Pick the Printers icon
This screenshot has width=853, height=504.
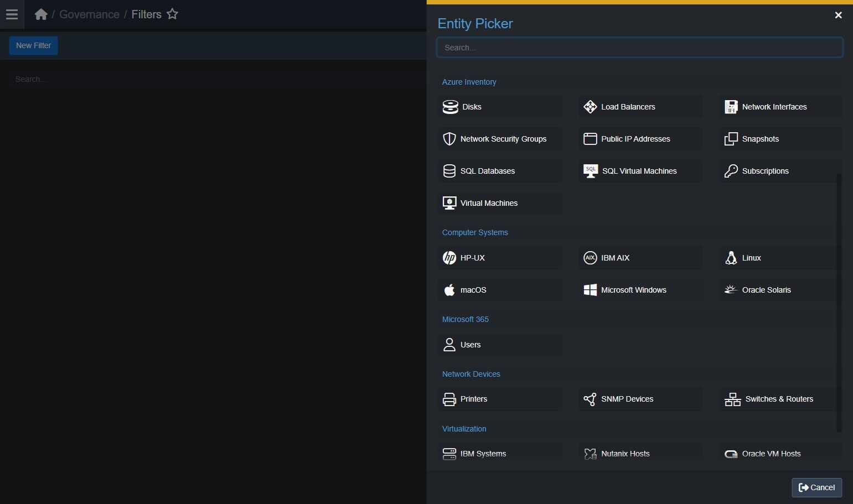449,399
